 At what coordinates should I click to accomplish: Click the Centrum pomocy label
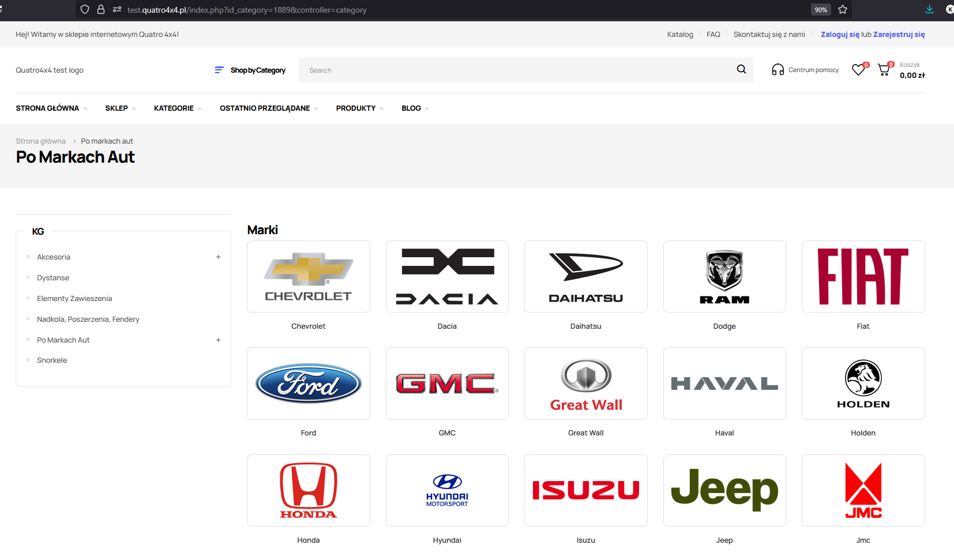coord(813,70)
